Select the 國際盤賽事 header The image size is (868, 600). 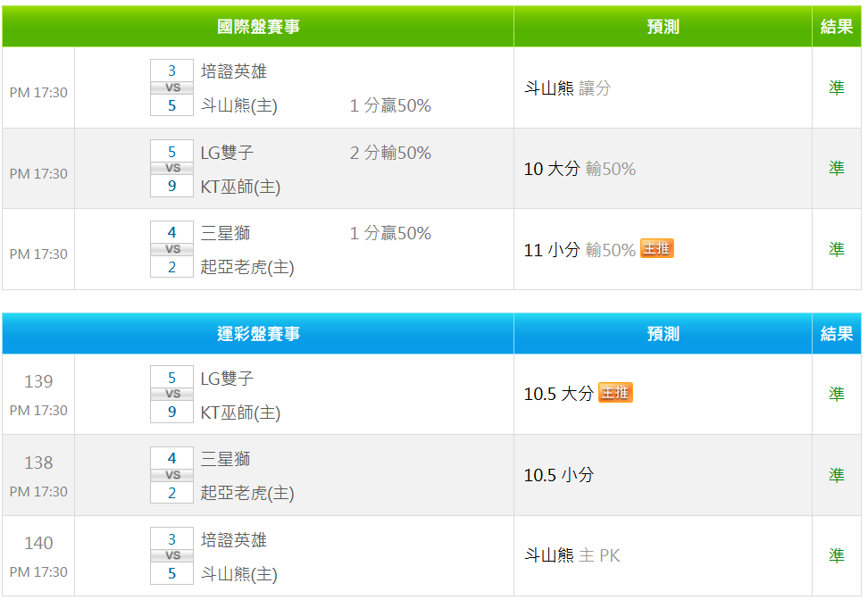coord(258,27)
